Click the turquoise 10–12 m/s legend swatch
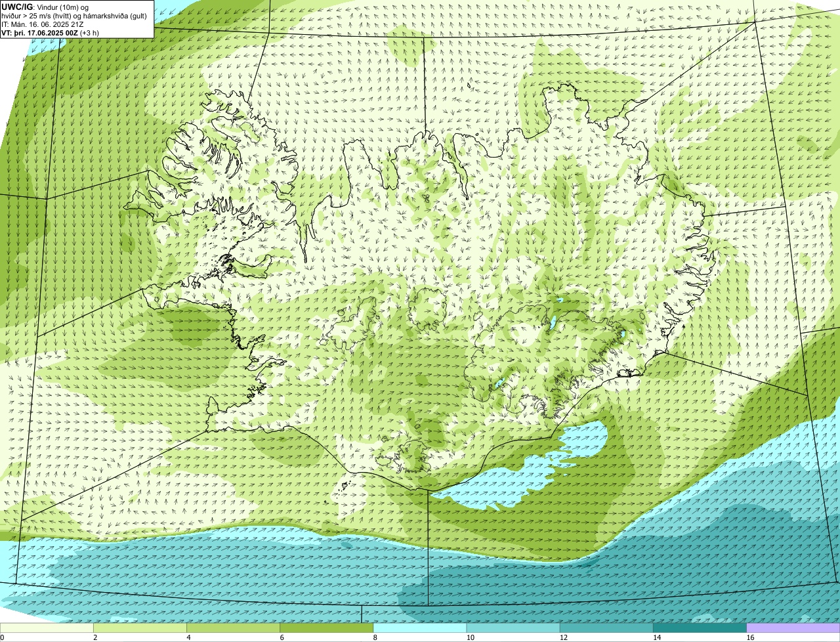This screenshot has width=840, height=642. [x=513, y=628]
